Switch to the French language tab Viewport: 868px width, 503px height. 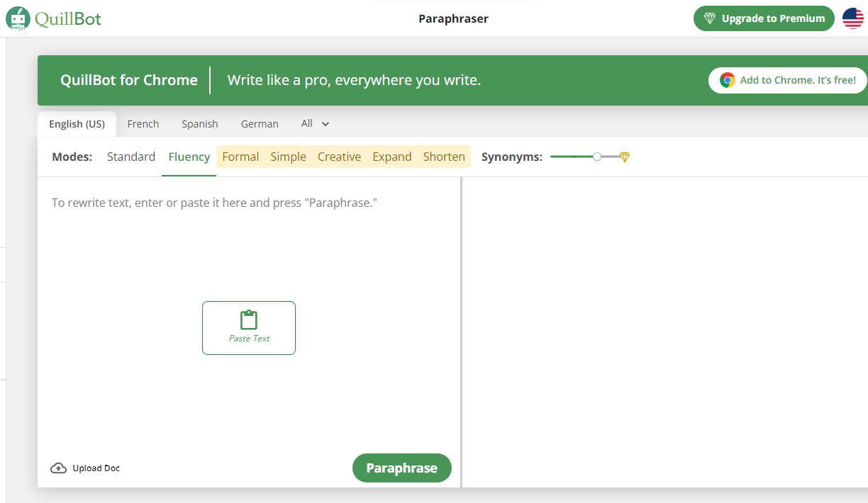tap(143, 124)
